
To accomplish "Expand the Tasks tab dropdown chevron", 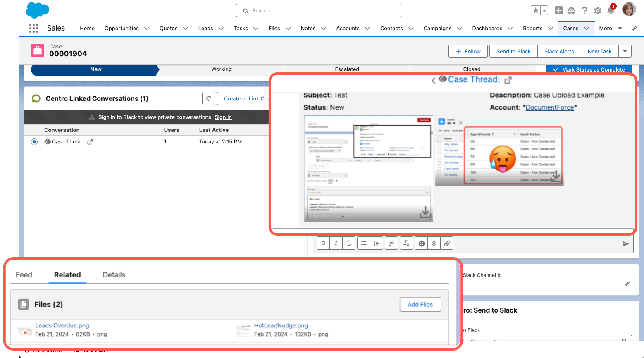I will pos(256,29).
